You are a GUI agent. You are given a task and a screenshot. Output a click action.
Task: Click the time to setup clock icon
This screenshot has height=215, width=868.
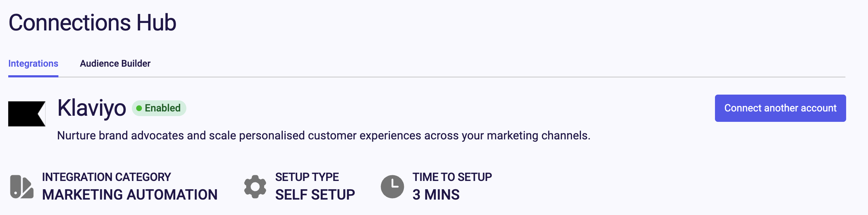pos(392,187)
